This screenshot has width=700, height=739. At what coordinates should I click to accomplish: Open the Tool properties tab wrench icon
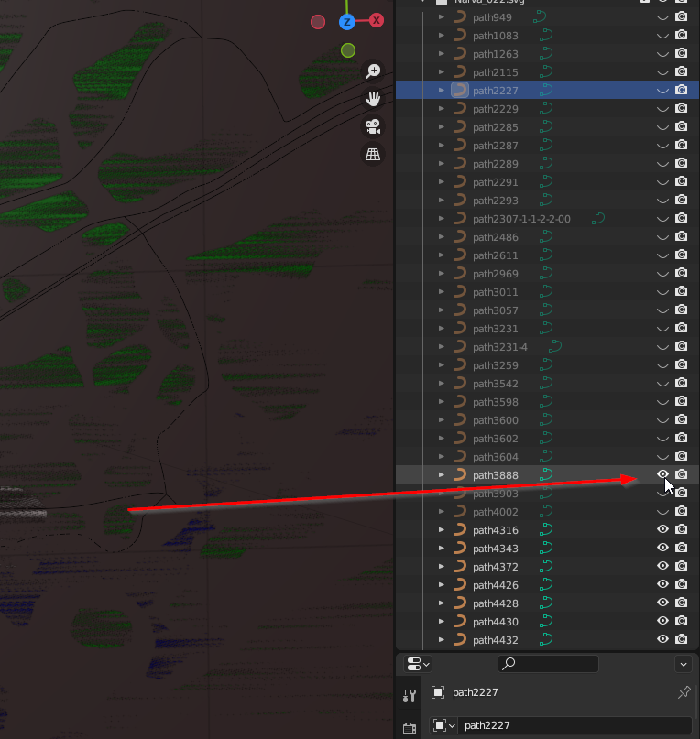(410, 696)
